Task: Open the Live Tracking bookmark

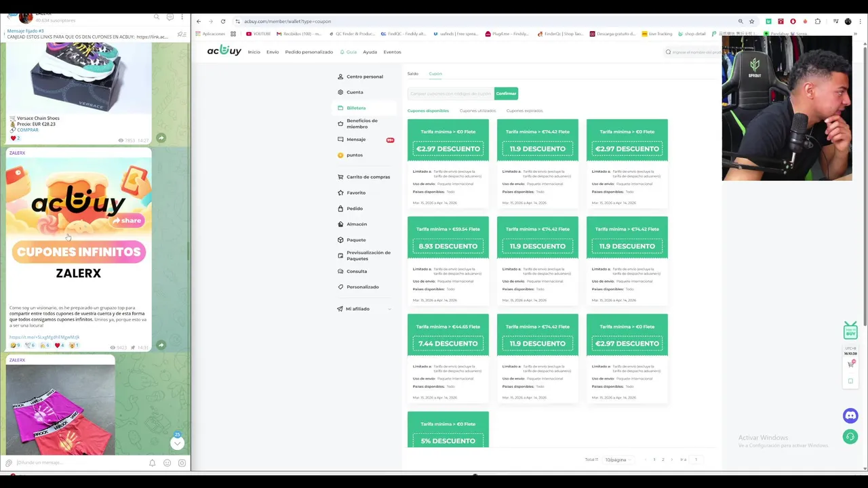Action: click(656, 33)
